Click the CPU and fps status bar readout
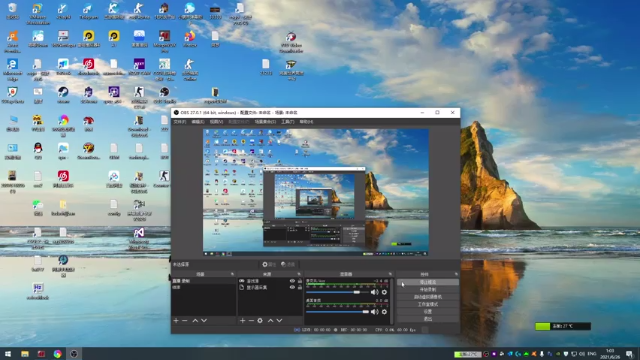The image size is (640, 360). (x=395, y=330)
